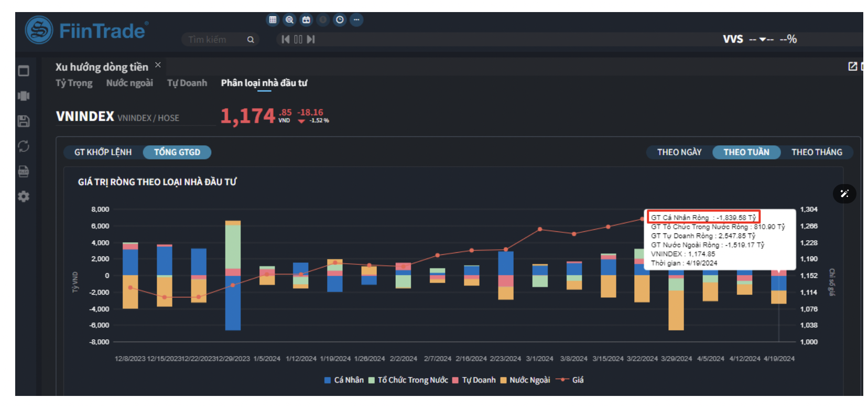This screenshot has width=868, height=408.
Task: Close the Xu hướng dòng tiền panel
Action: click(x=158, y=65)
